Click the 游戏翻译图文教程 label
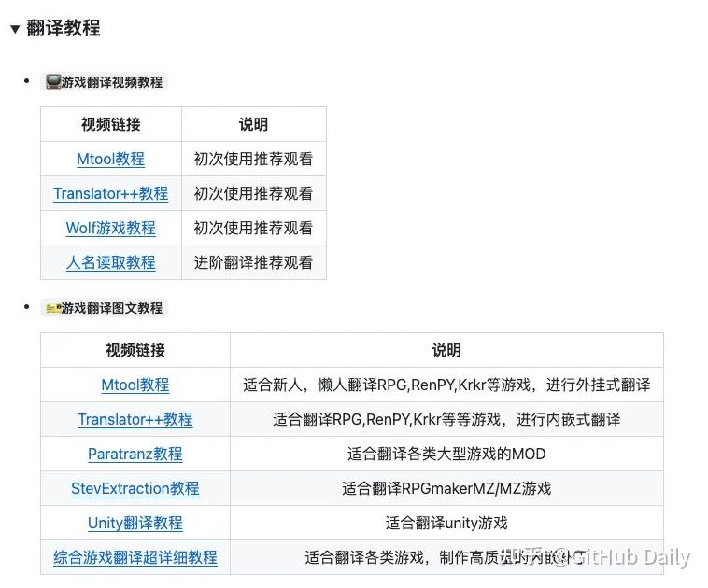 pyautogui.click(x=111, y=309)
